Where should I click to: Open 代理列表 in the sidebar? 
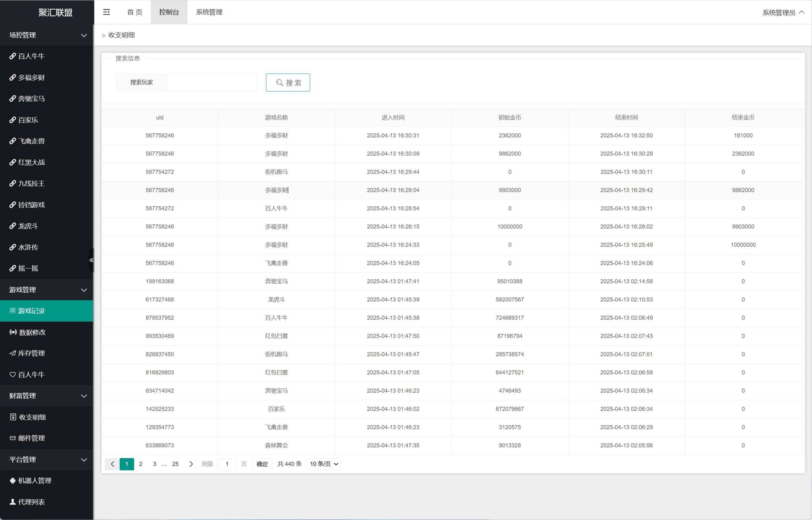click(x=31, y=502)
